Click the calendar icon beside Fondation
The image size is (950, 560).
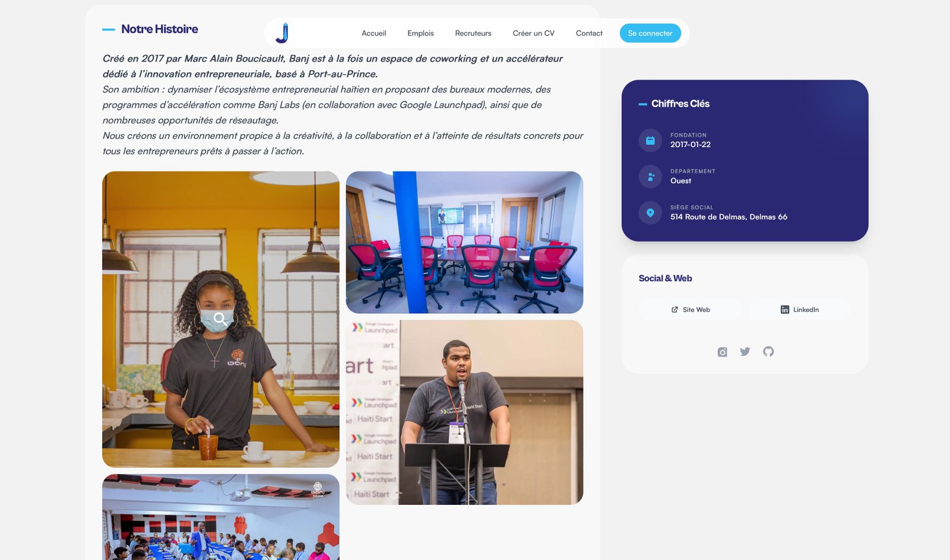coord(650,141)
